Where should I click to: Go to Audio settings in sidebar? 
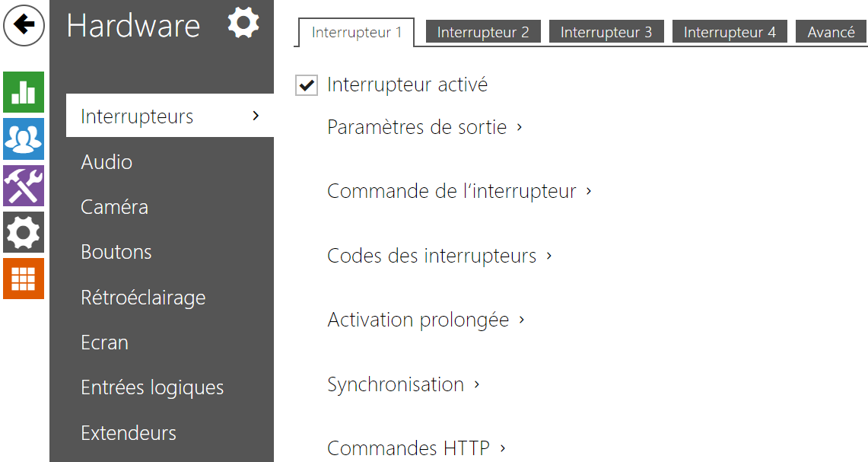tap(107, 162)
